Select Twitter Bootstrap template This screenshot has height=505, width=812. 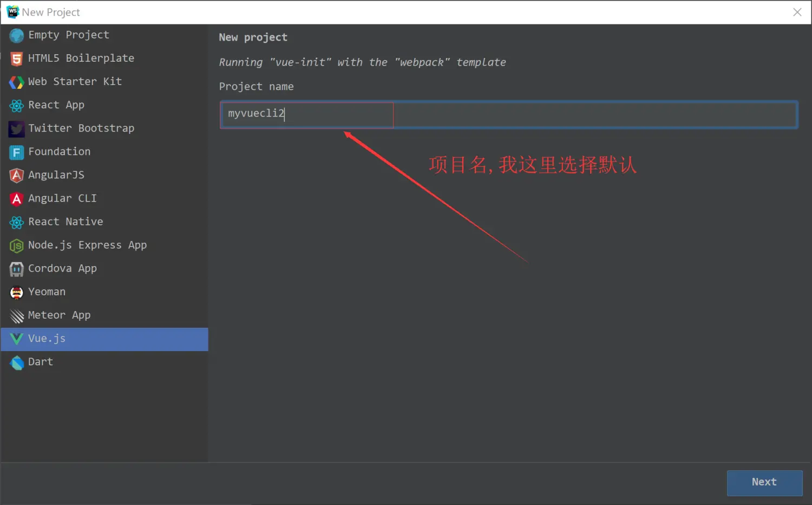[x=104, y=128]
